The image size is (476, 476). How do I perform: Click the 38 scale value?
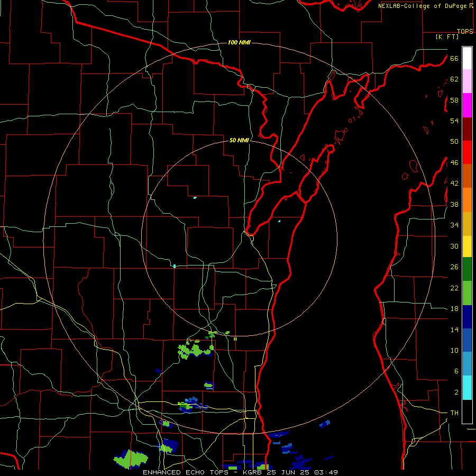point(454,204)
